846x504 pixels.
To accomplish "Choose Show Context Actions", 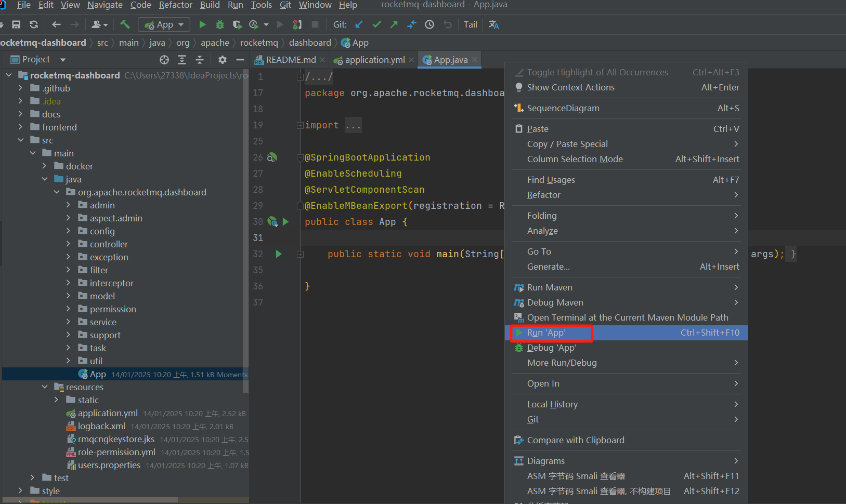I will pos(626,87).
